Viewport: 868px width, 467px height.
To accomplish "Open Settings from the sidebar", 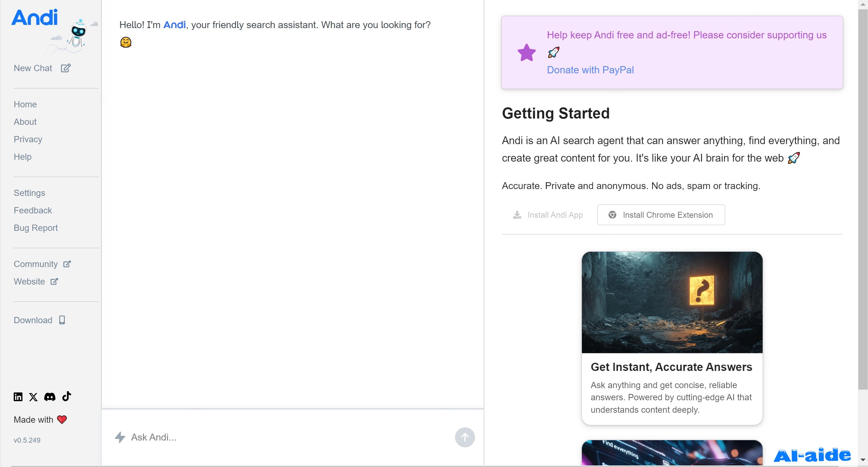I will pos(29,193).
